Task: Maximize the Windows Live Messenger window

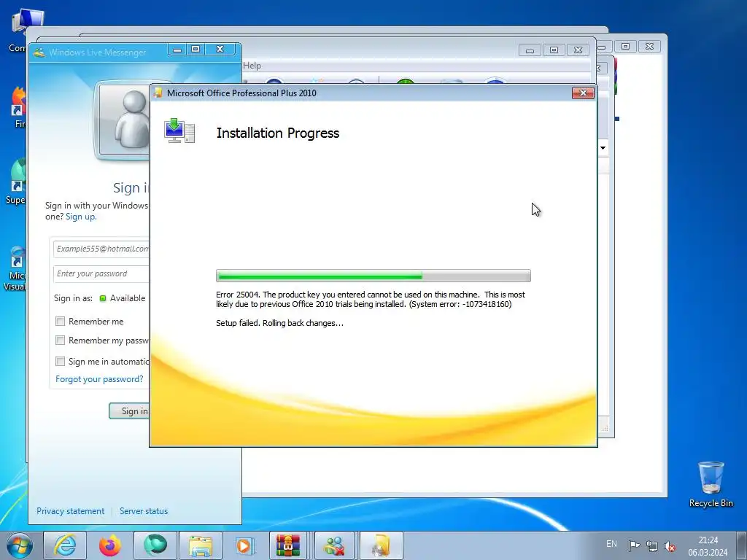Action: (196, 49)
